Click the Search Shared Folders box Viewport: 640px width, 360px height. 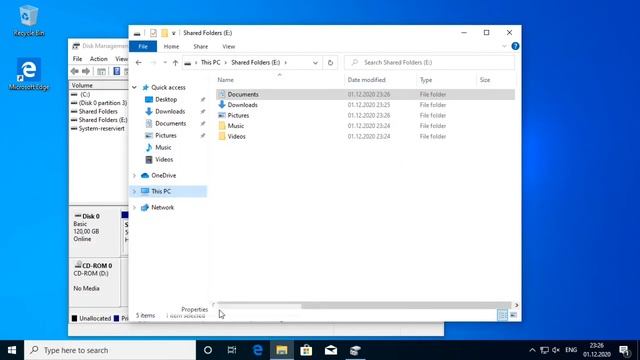click(429, 62)
